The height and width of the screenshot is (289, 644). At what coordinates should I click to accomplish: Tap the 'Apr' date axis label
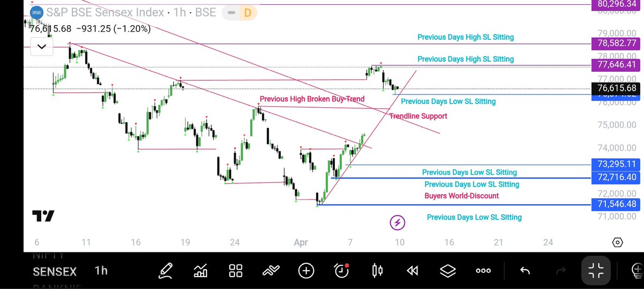tap(300, 243)
